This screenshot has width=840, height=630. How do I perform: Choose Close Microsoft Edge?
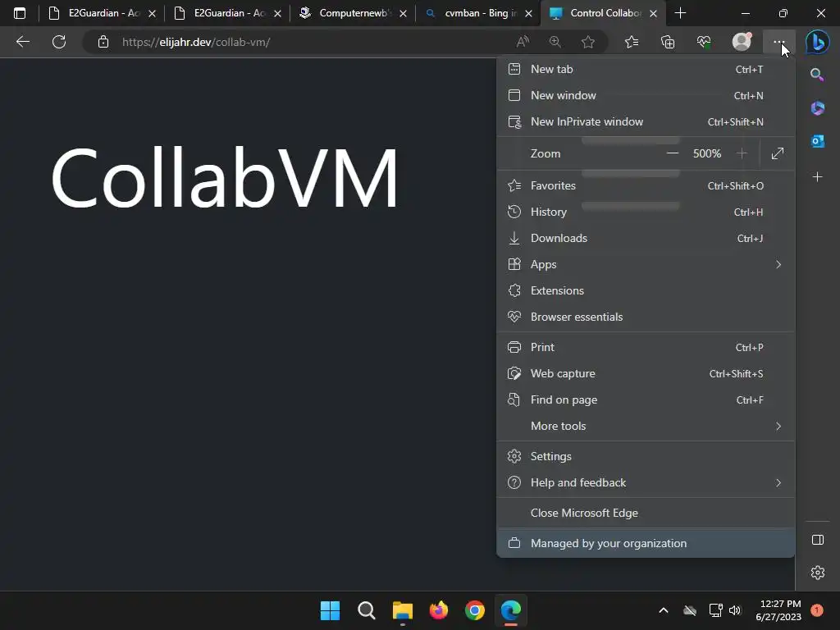pyautogui.click(x=645, y=514)
